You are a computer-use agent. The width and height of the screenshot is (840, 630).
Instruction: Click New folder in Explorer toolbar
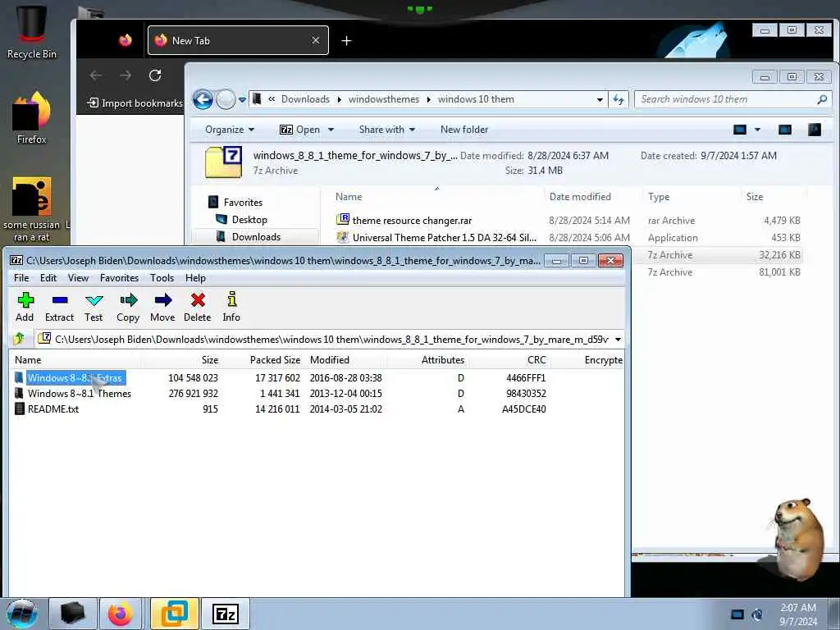[x=464, y=130]
